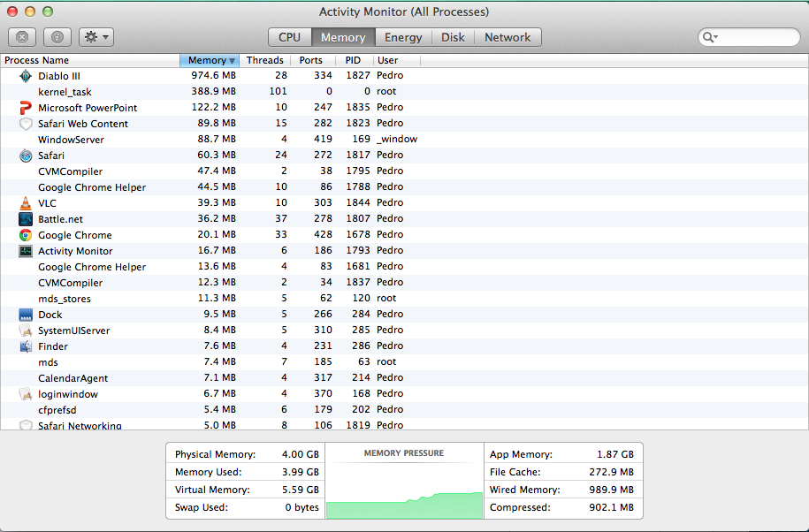Click the Safari Networking shield icon

26,425
